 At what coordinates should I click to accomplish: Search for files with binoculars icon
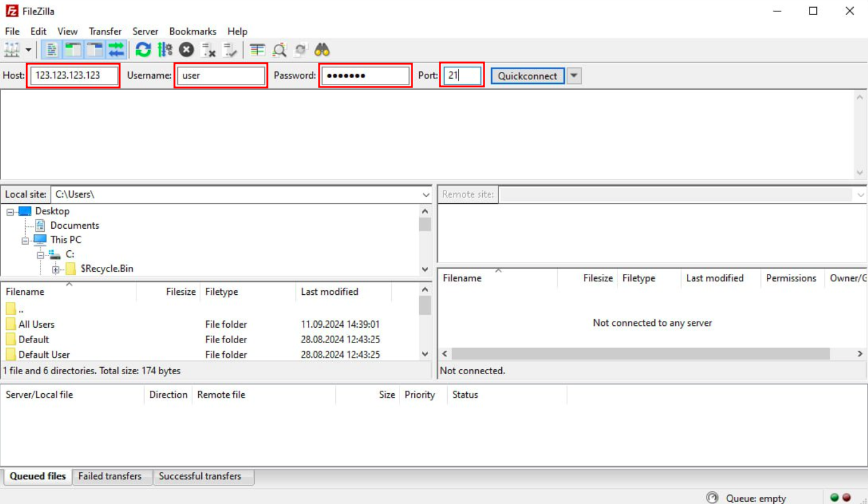[322, 50]
